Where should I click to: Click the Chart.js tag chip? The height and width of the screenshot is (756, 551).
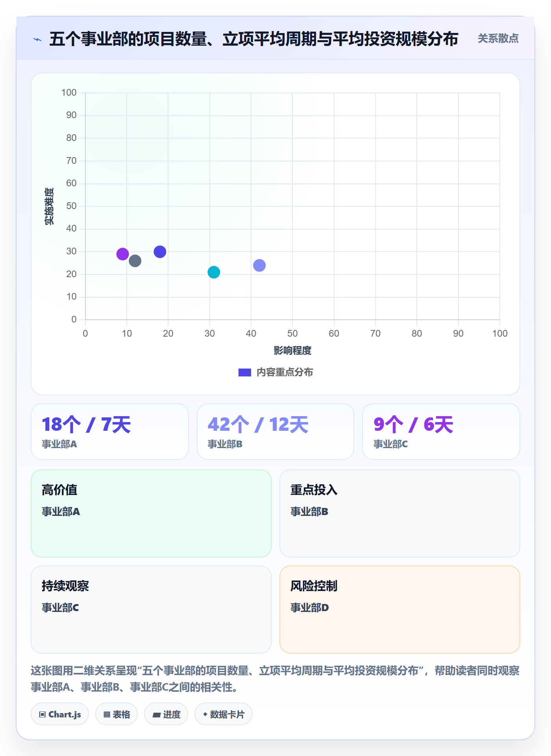tap(60, 714)
